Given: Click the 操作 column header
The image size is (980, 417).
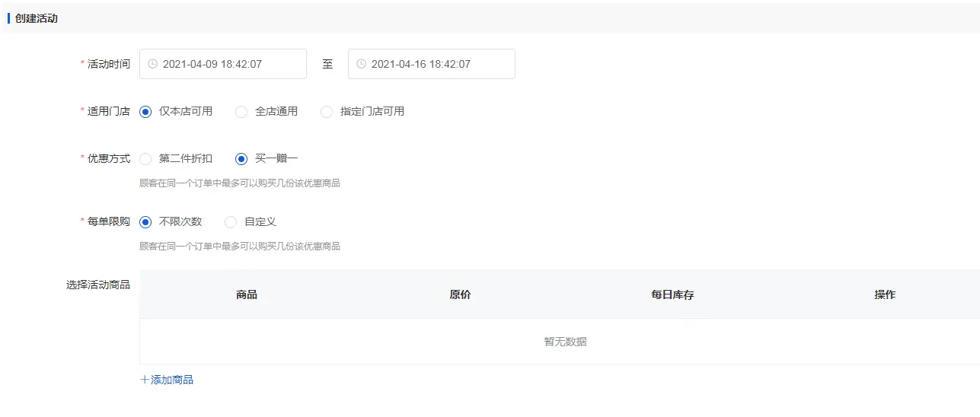Looking at the screenshot, I should point(885,294).
